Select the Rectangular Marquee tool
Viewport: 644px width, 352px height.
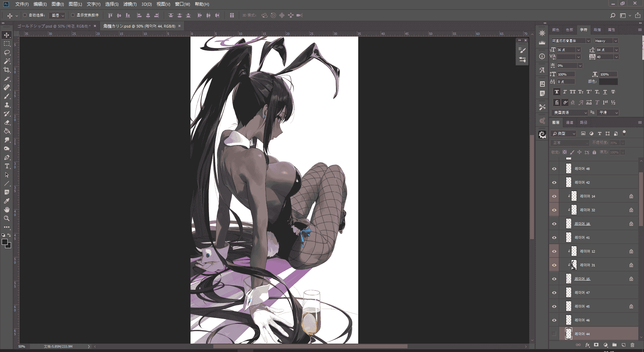[7, 44]
